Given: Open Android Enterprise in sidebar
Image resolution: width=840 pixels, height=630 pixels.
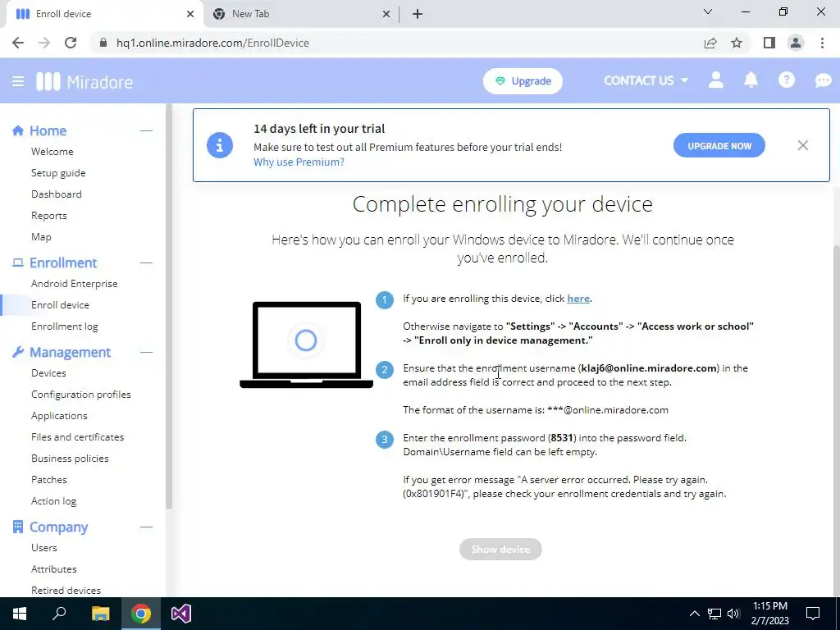Looking at the screenshot, I should click(75, 284).
